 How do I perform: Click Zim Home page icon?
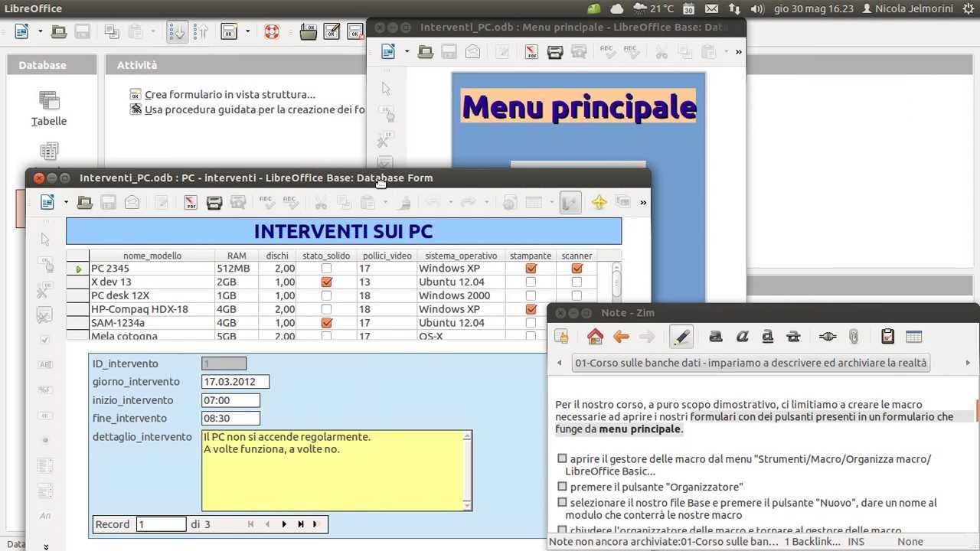[x=595, y=336]
